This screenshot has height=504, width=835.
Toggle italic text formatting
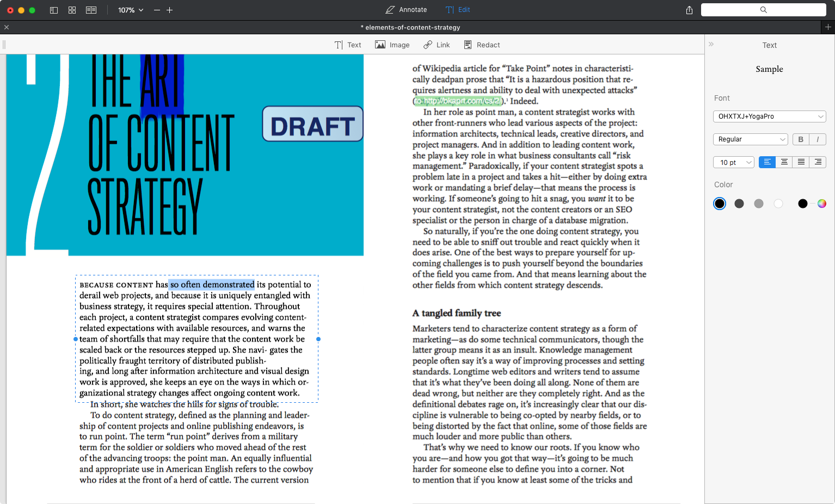pyautogui.click(x=818, y=139)
